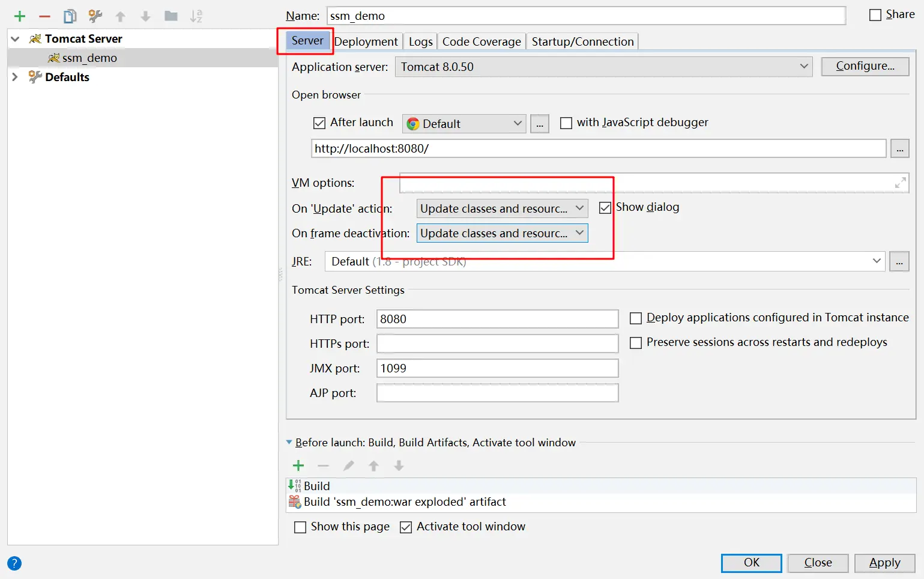The image size is (924, 579).
Task: Check Show this page checkbox
Action: pos(300,527)
